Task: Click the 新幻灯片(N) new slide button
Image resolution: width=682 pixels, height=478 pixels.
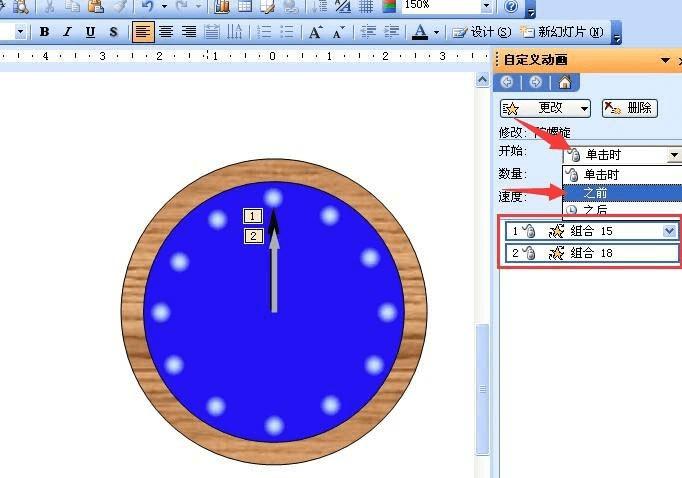Action: pyautogui.click(x=562, y=32)
